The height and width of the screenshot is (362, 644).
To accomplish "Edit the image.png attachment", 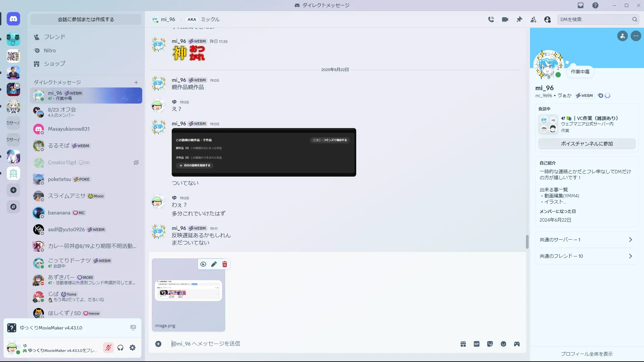I will (214, 264).
